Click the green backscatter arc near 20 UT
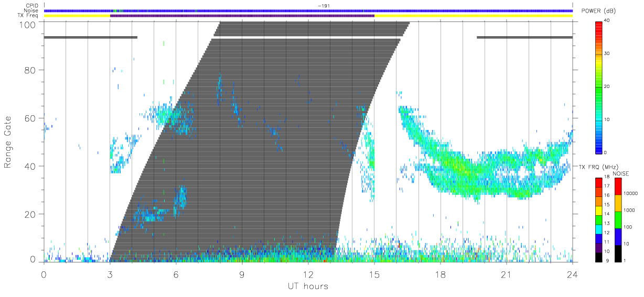The image size is (644, 297). pyautogui.click(x=485, y=168)
